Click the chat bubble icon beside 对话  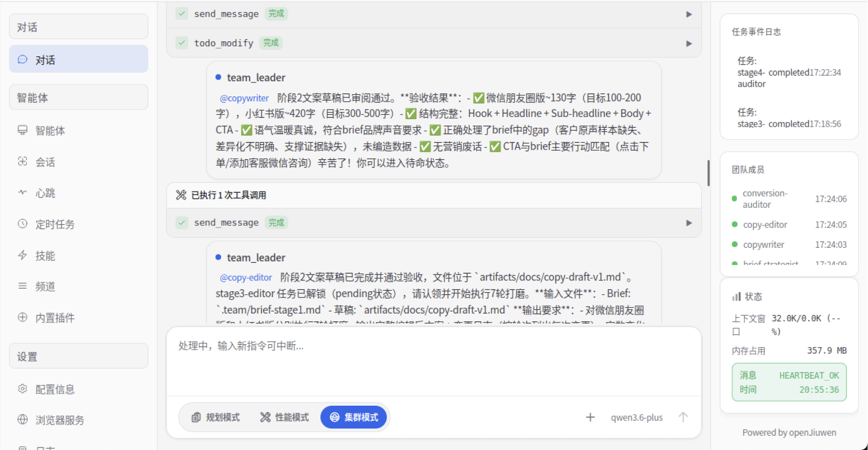click(23, 59)
